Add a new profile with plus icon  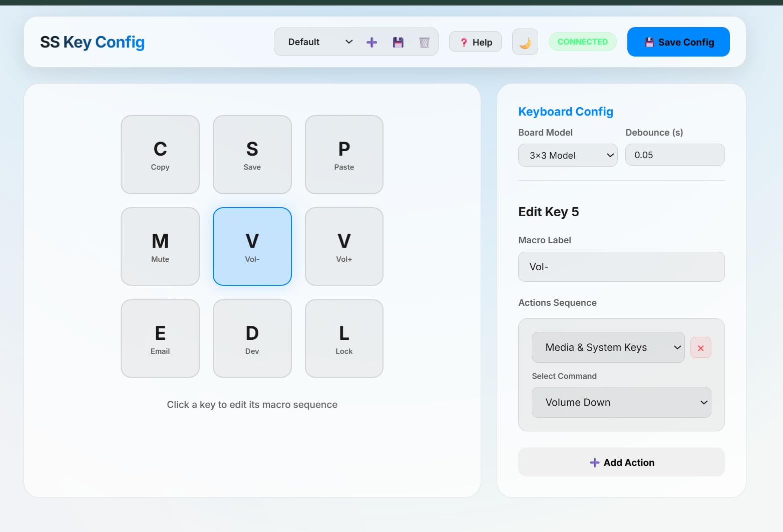[371, 42]
